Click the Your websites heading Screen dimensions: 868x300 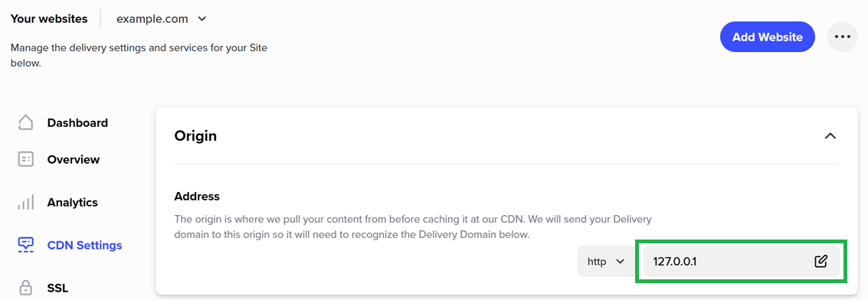(x=49, y=19)
